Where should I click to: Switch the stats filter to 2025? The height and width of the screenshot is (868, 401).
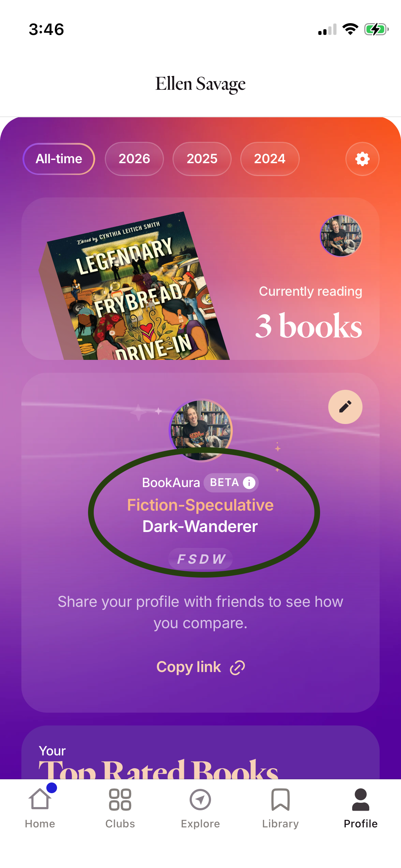tap(202, 159)
